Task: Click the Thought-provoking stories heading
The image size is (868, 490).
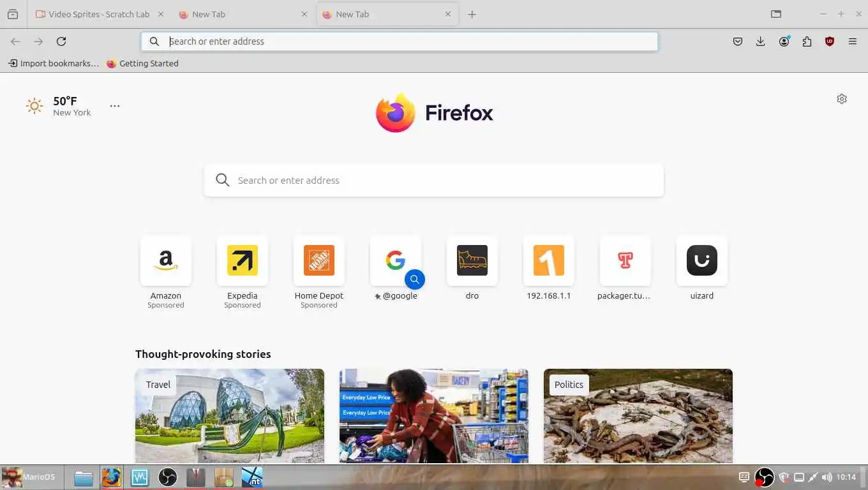Action: tap(203, 354)
